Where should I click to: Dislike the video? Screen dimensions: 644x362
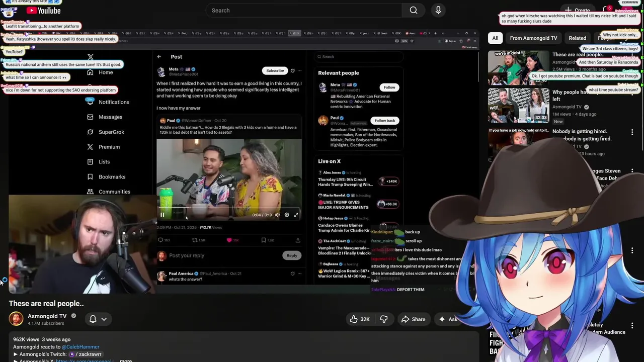[x=384, y=319]
